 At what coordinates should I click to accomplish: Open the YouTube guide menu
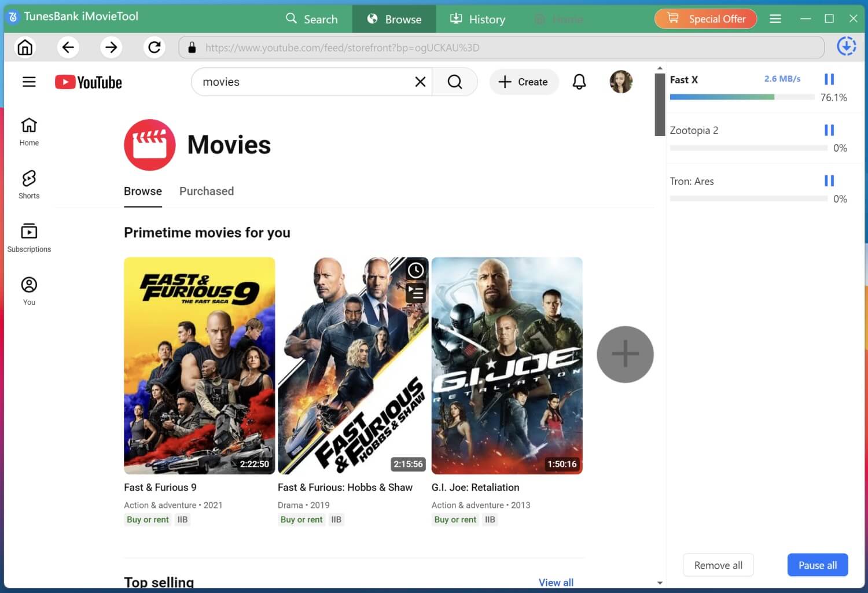(x=29, y=82)
